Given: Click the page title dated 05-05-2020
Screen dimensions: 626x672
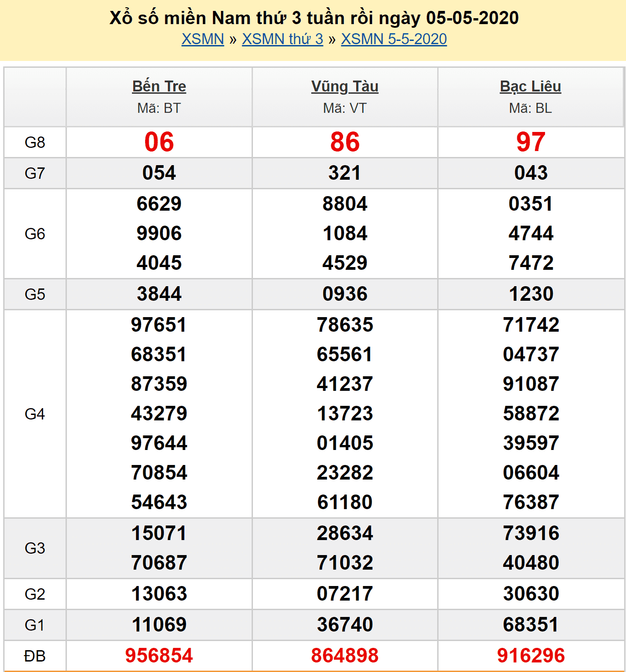Looking at the screenshot, I should 314,18.
